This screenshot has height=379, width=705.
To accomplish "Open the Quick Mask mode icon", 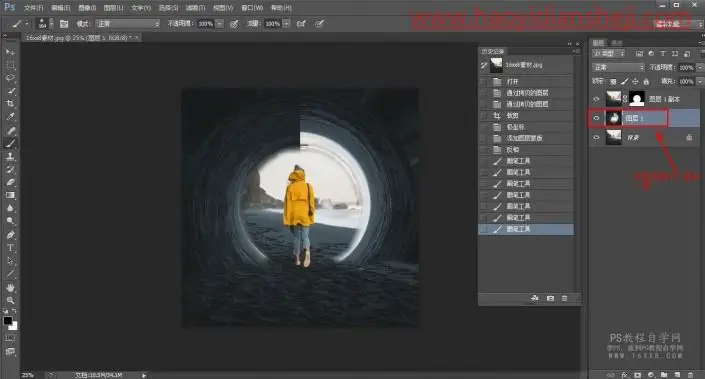I will coord(10,338).
